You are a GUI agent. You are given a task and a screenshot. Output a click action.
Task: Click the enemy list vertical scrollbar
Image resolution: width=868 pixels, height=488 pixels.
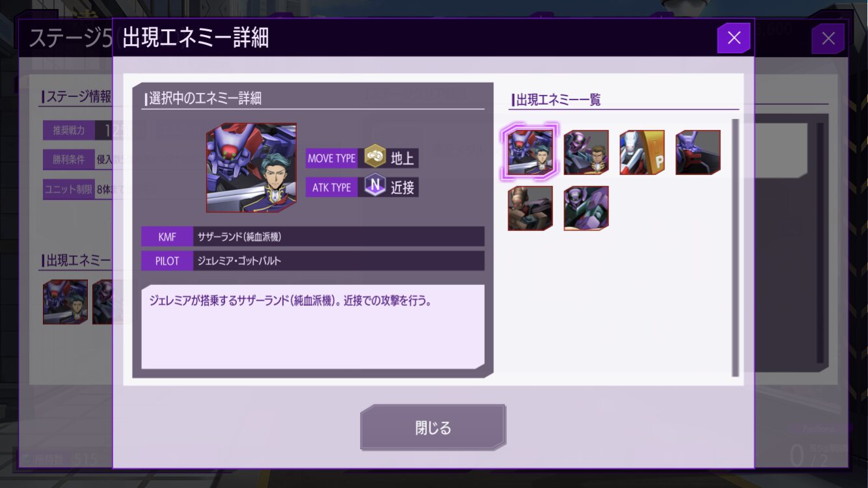click(x=735, y=247)
